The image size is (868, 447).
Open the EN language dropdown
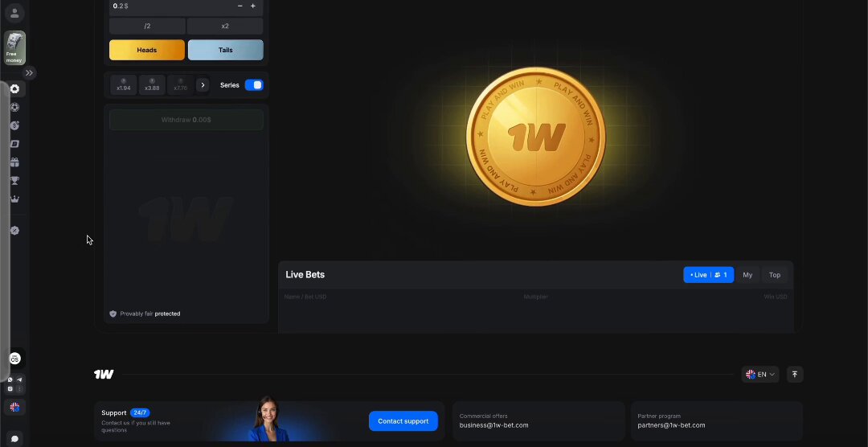click(760, 375)
